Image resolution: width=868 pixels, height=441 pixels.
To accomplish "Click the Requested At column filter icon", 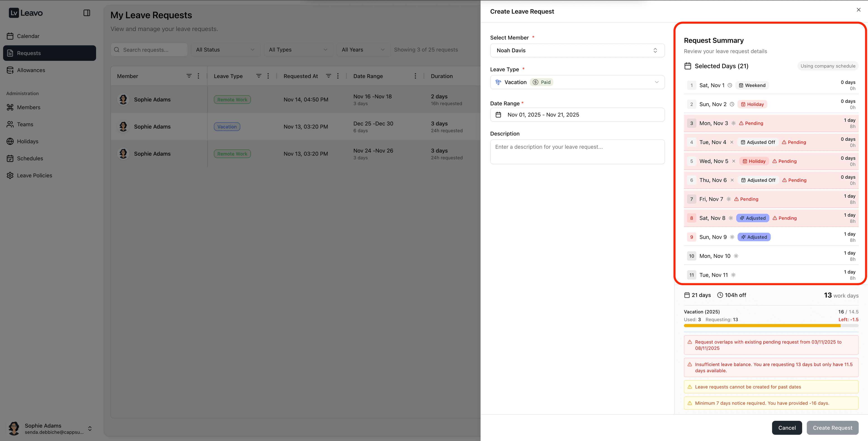I will (x=328, y=76).
